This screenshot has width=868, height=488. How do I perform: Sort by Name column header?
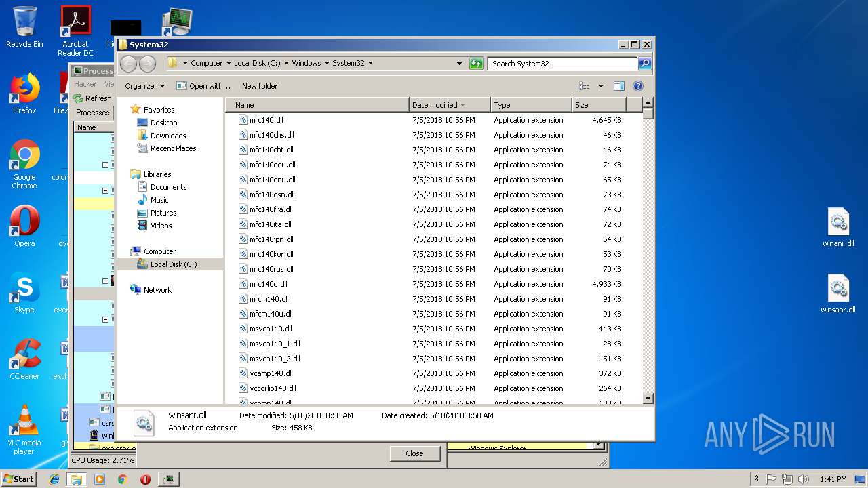pyautogui.click(x=317, y=105)
